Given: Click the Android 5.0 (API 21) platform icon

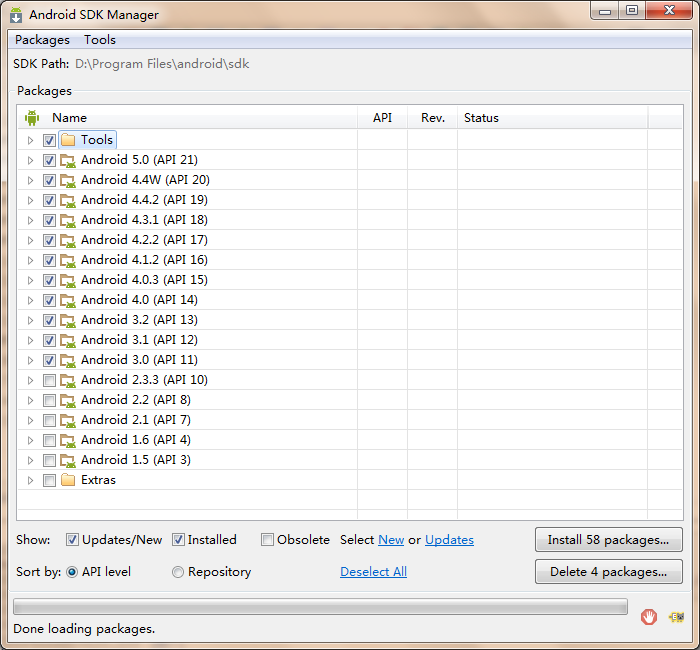Looking at the screenshot, I should tap(68, 160).
